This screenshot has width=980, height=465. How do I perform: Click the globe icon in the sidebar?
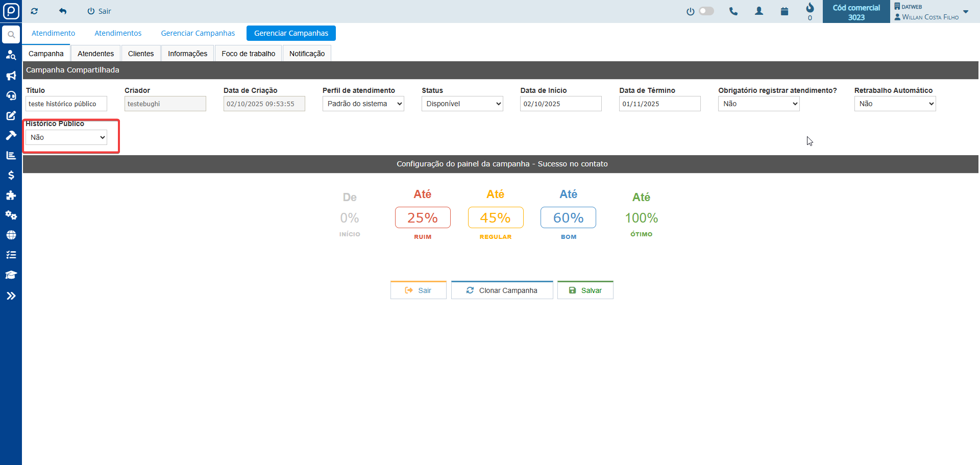[x=11, y=235]
